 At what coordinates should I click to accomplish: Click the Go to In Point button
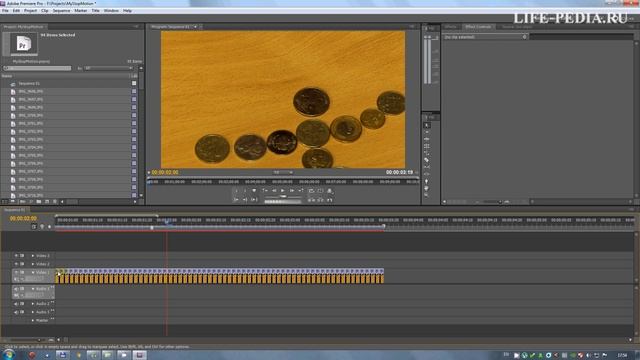tap(236, 200)
